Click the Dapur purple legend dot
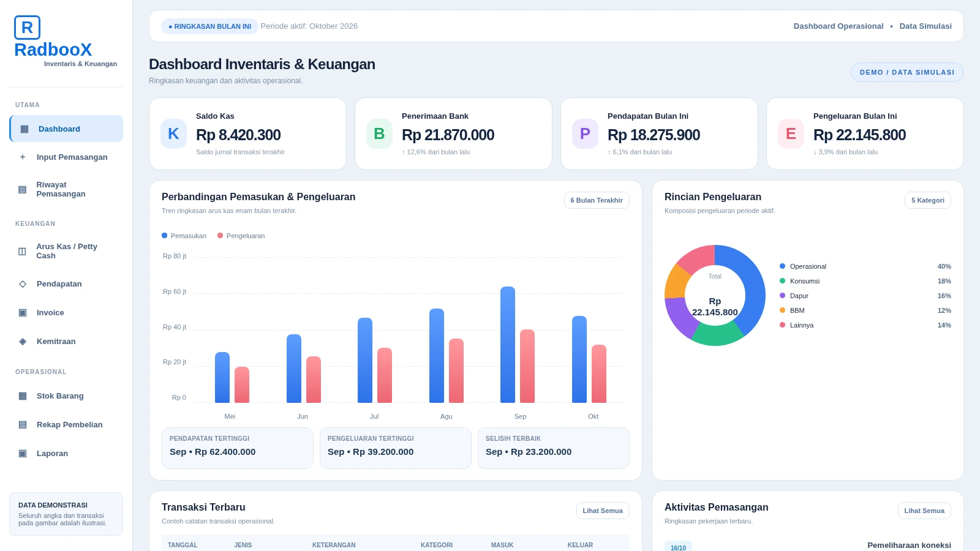The width and height of the screenshot is (980, 551). [782, 296]
